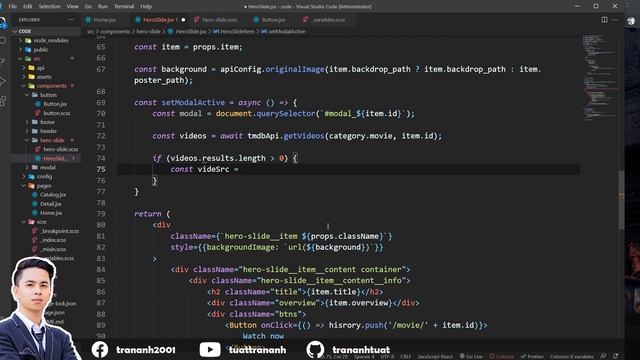Collapse the hero-slide folder
This screenshot has height=360, width=640.
tap(46, 140)
